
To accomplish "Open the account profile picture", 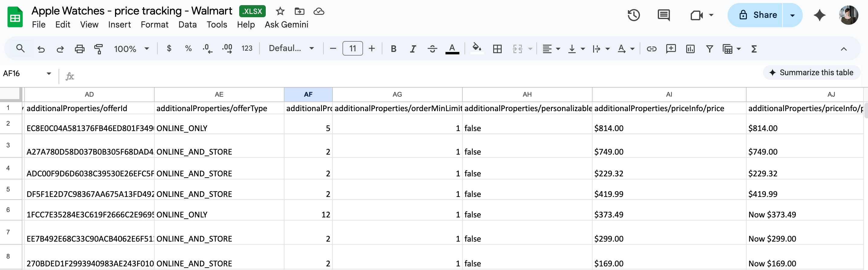I will click(x=848, y=15).
